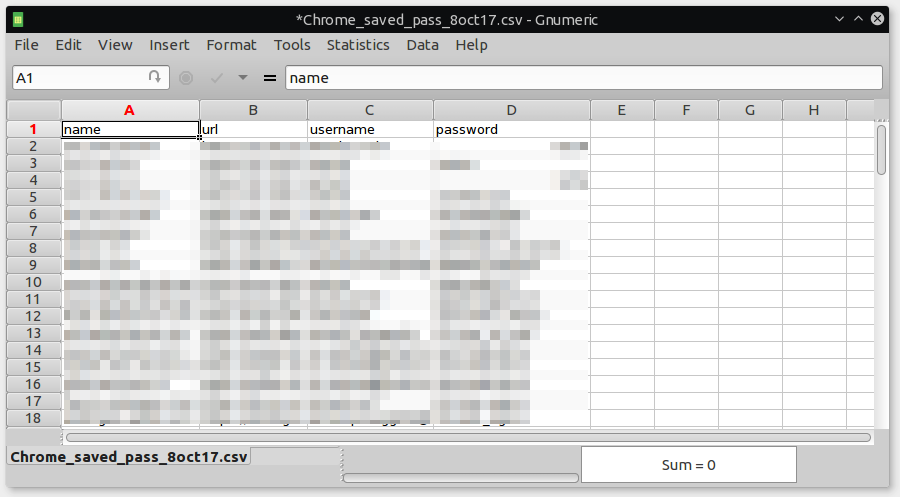Screen dimensions: 900x497
Task: Click the accept checkmark icon
Action: click(217, 77)
